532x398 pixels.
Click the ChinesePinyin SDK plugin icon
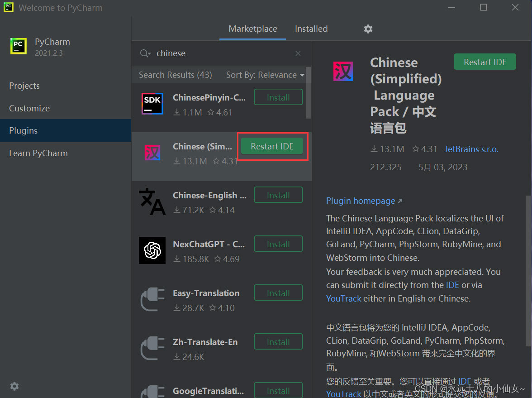[x=152, y=103]
